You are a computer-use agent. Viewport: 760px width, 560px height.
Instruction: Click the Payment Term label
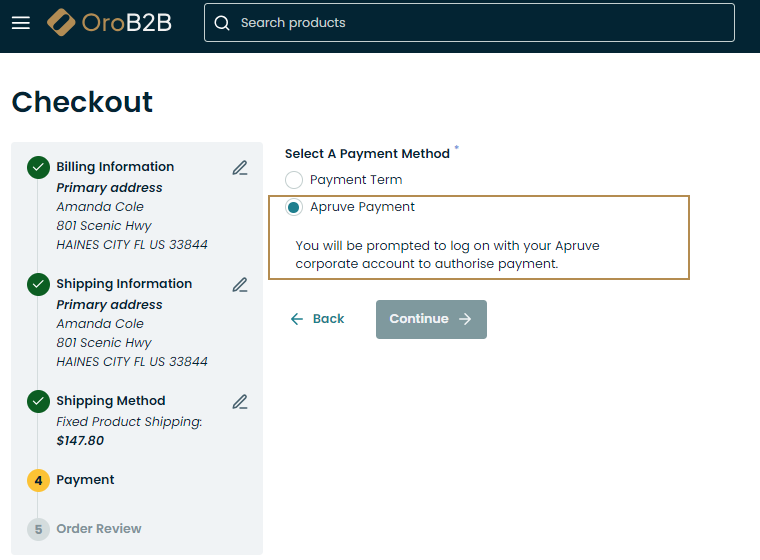(x=356, y=180)
